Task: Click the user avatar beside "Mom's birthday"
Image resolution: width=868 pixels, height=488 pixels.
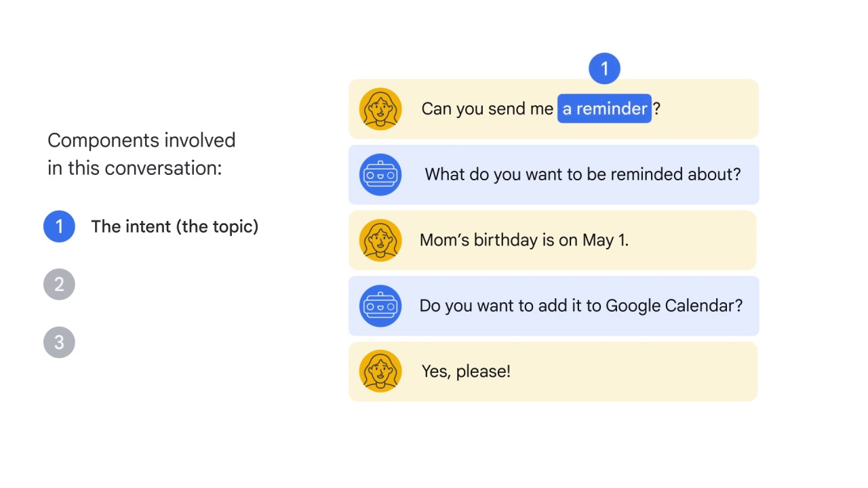Action: [380, 240]
